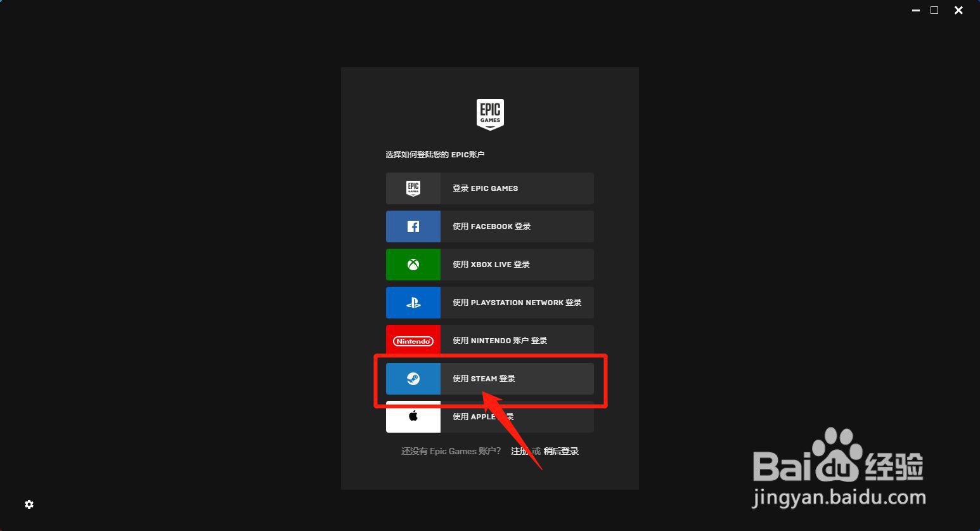980x531 pixels.
Task: Click the Apple logo icon
Action: coord(413,416)
